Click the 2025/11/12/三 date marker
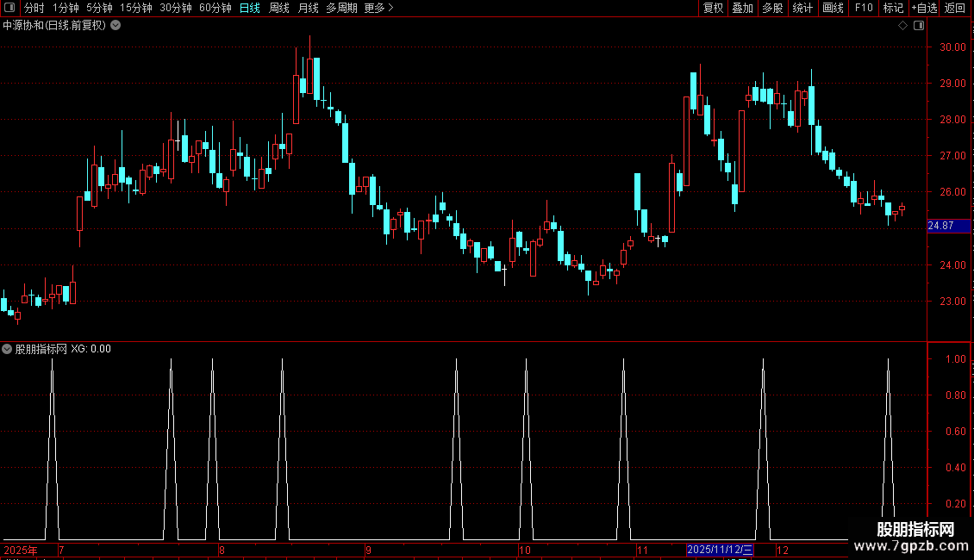974x560 pixels. [720, 550]
